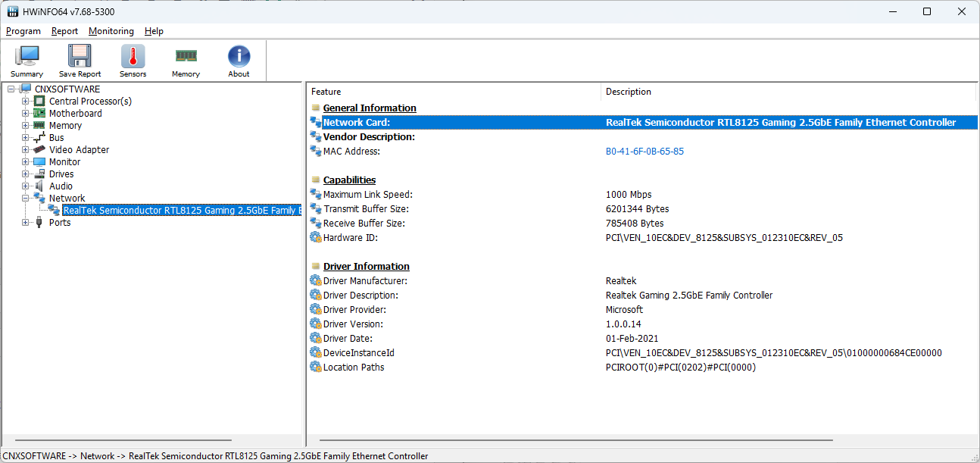
Task: Expand the Monitor node
Action: pos(26,162)
